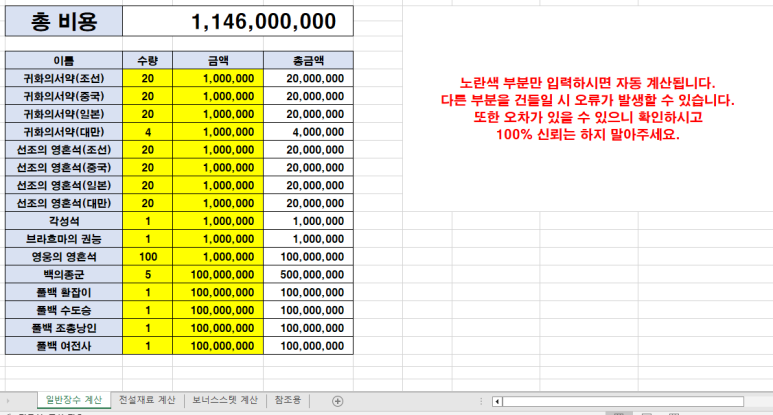
Task: Select the total cell for 풀백 여전사
Action: point(309,346)
